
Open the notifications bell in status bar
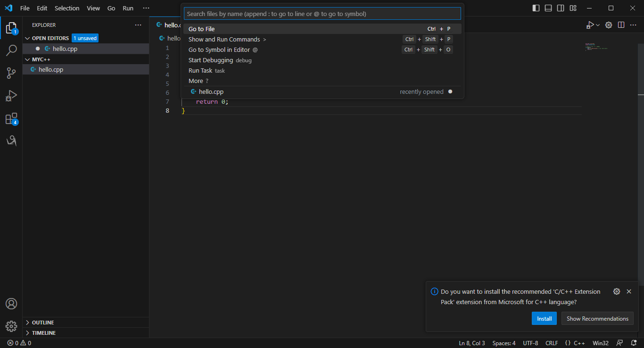click(635, 343)
